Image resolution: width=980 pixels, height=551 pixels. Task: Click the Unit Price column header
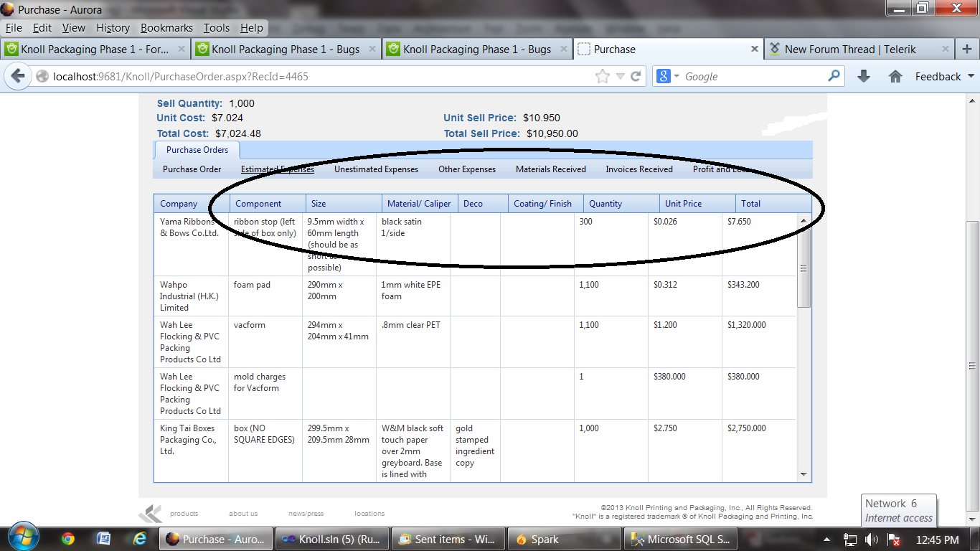(x=697, y=204)
